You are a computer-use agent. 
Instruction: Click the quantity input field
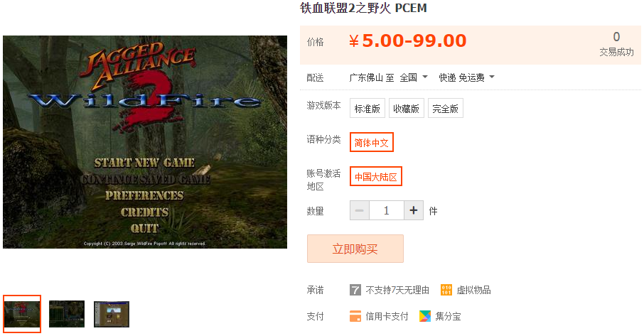tap(387, 210)
